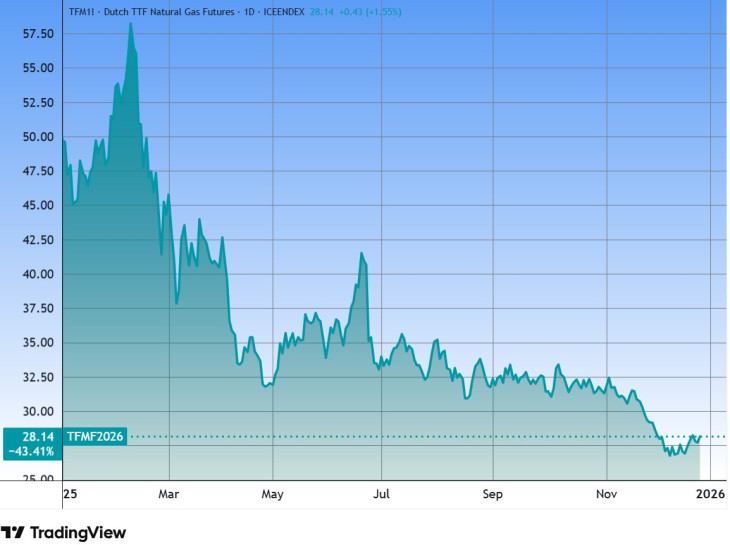Click the 40.00 price axis label
Image resolution: width=730 pixels, height=545 pixels.
(x=38, y=274)
